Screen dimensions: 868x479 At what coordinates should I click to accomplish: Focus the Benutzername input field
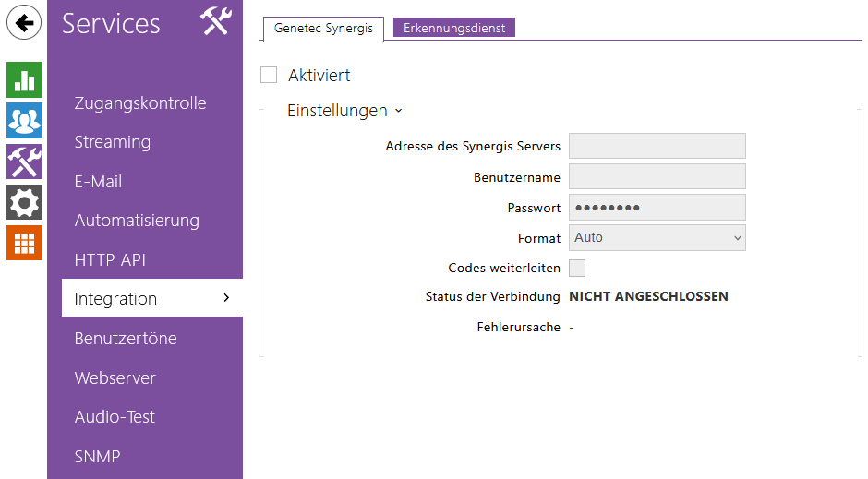pos(657,176)
